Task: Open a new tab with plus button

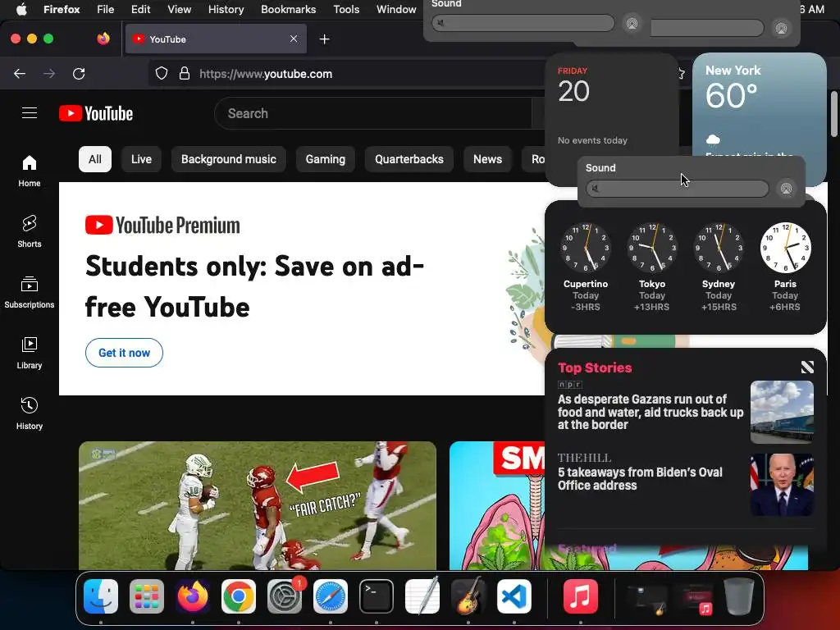Action: coord(324,39)
